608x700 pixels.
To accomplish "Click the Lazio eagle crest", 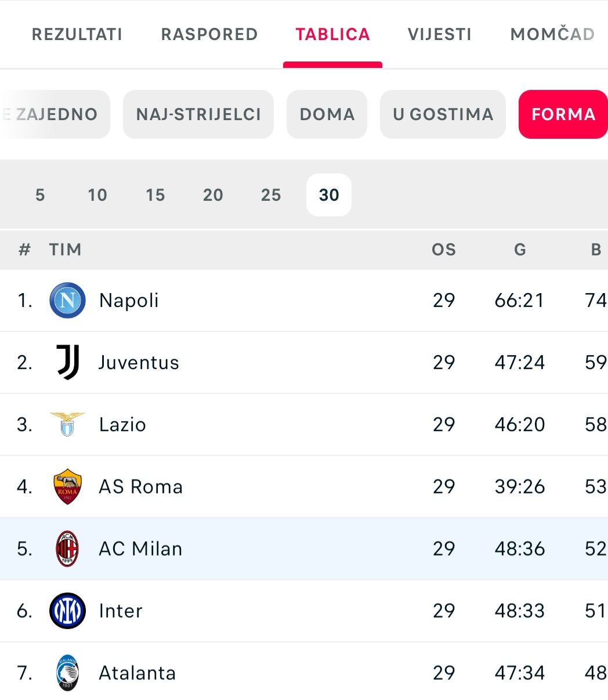I will [67, 424].
